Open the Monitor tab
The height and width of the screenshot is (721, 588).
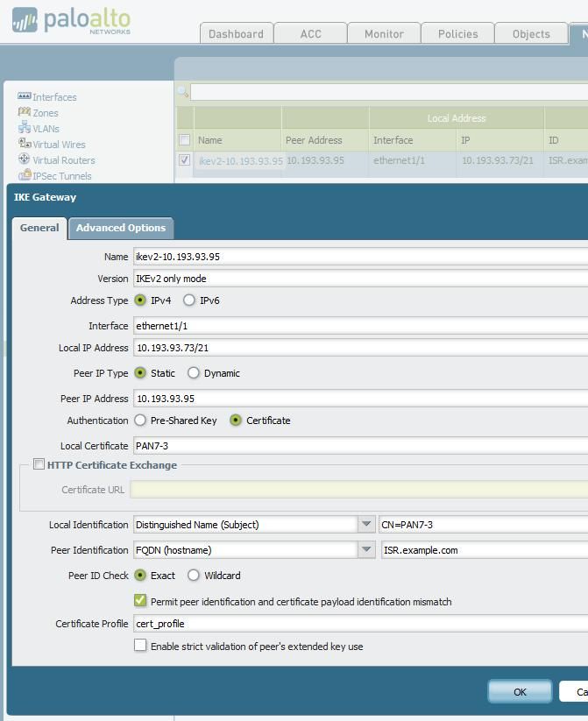384,34
